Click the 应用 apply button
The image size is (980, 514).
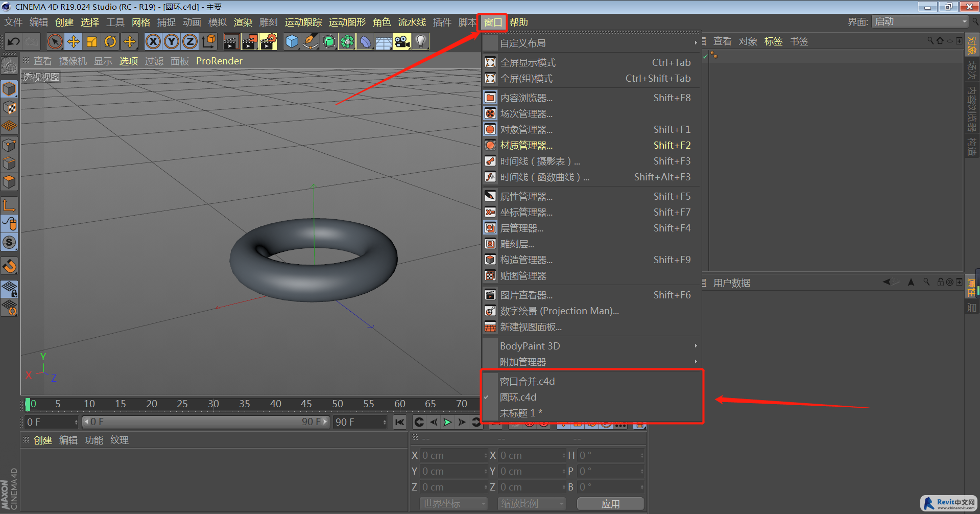pos(610,504)
